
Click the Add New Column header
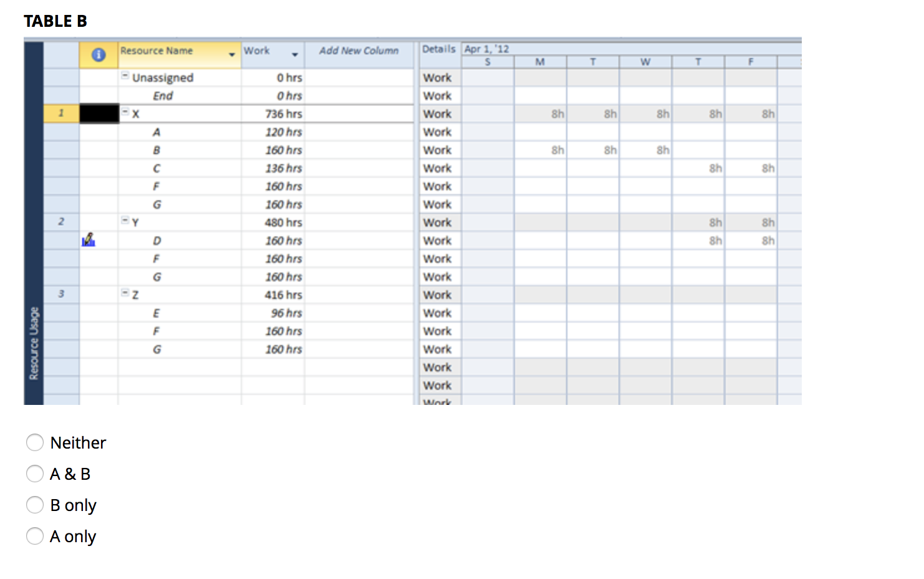(359, 51)
